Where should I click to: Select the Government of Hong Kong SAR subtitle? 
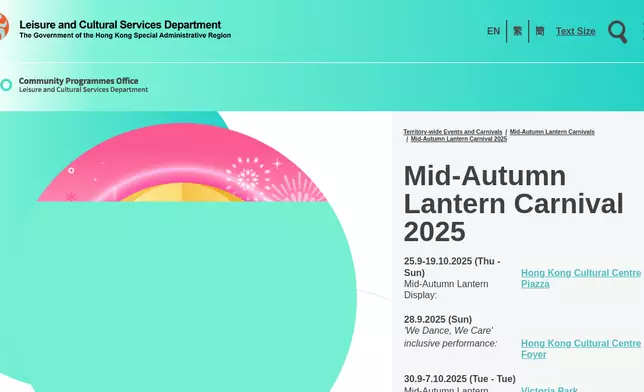coord(125,35)
